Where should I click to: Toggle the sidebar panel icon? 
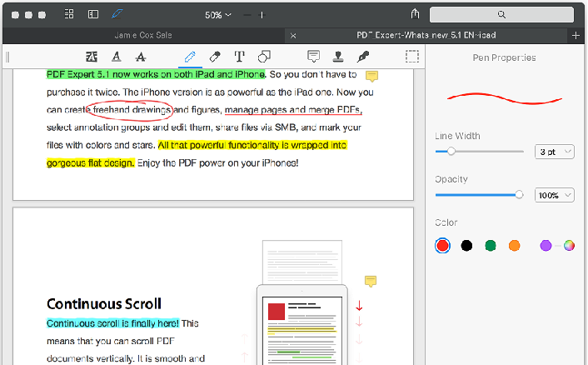point(93,14)
